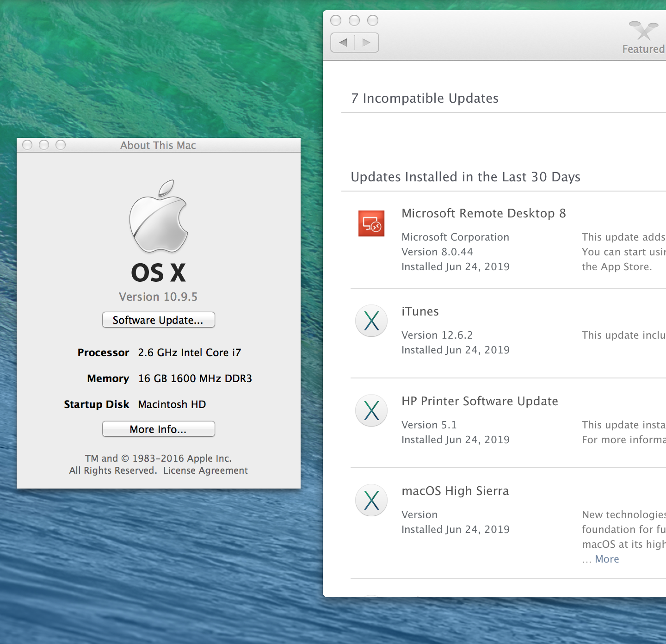
Task: Go back using App Store back arrow
Action: pyautogui.click(x=343, y=43)
